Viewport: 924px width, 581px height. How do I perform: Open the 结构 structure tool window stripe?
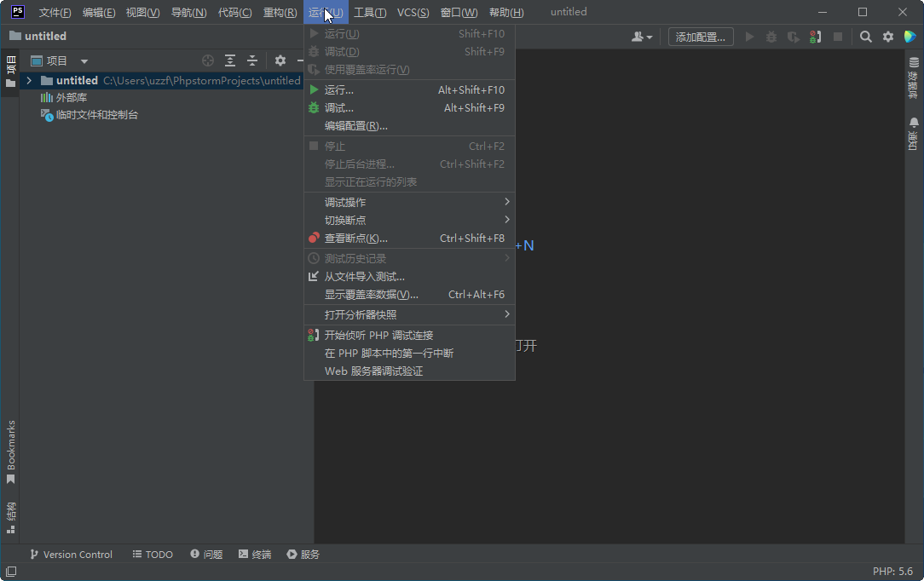point(10,518)
